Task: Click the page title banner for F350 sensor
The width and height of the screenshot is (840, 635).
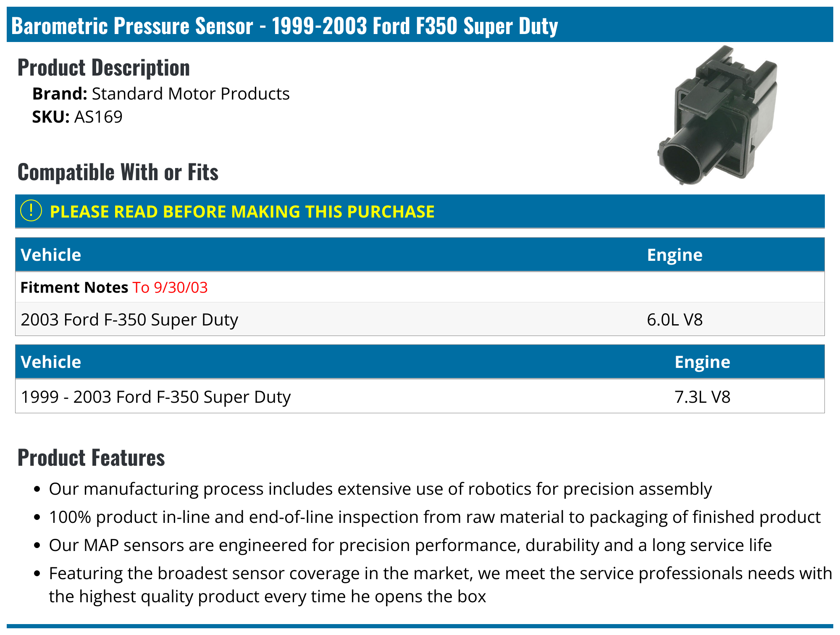Action: coord(284,26)
